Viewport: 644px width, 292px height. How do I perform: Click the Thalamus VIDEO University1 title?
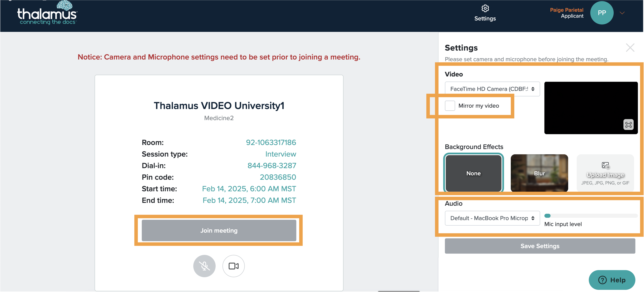(x=219, y=106)
